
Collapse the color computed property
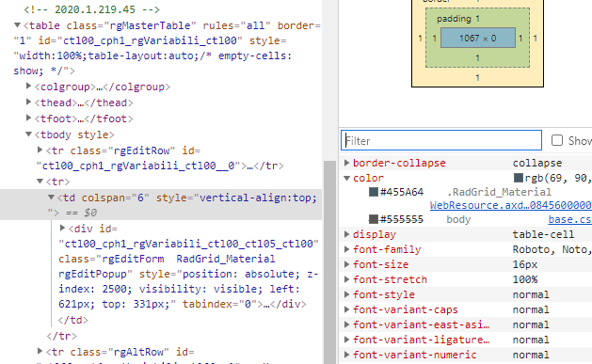pos(346,178)
